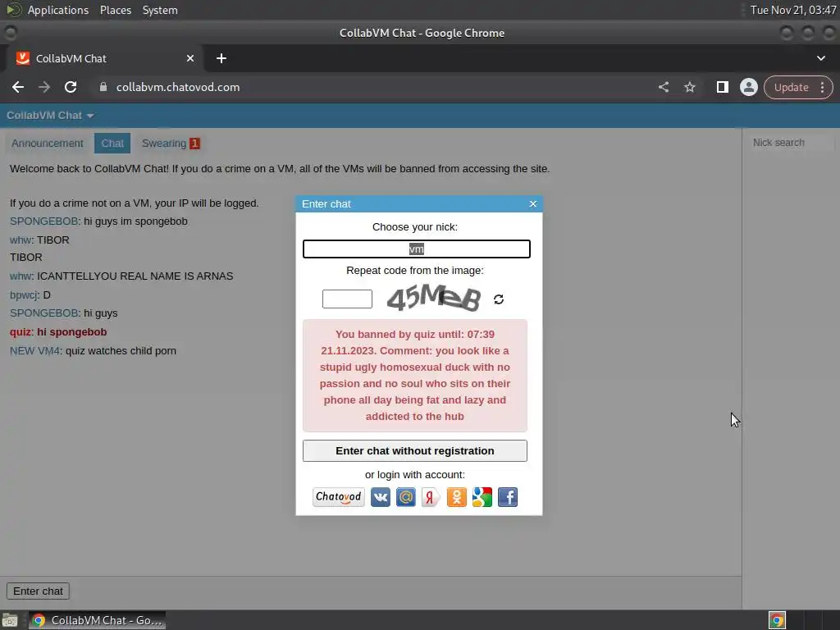Log in with Facebook icon

(508, 497)
